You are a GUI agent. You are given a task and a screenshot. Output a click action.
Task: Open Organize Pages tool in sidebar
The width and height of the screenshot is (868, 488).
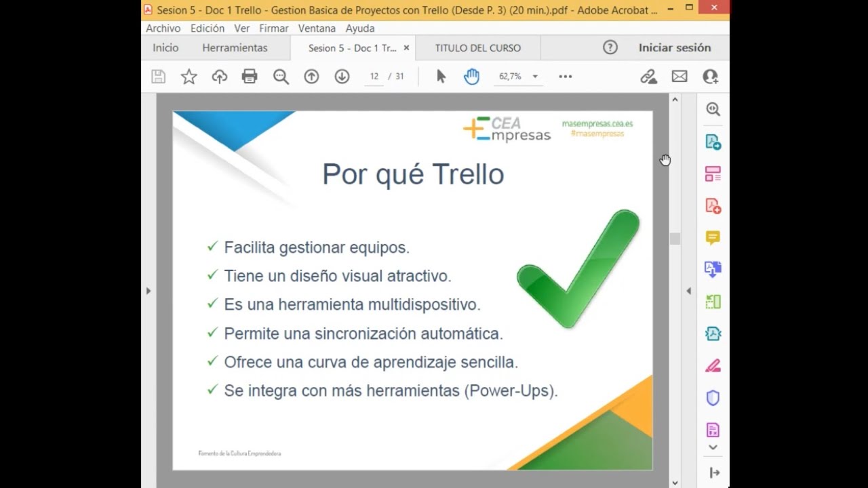click(x=713, y=174)
